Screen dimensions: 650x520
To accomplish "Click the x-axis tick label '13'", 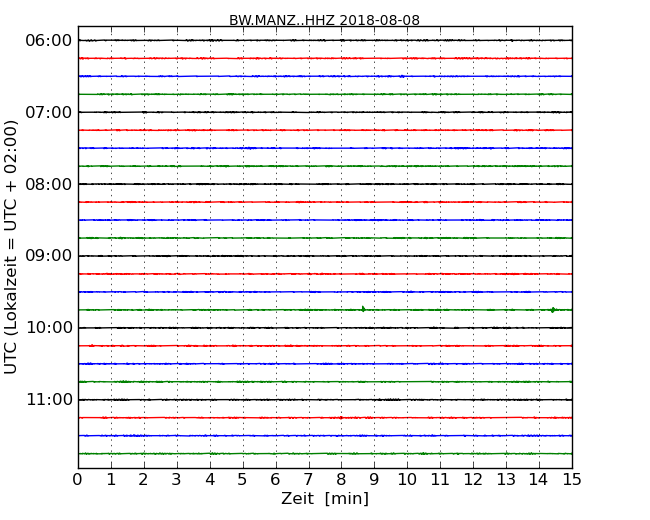I will coord(506,480).
